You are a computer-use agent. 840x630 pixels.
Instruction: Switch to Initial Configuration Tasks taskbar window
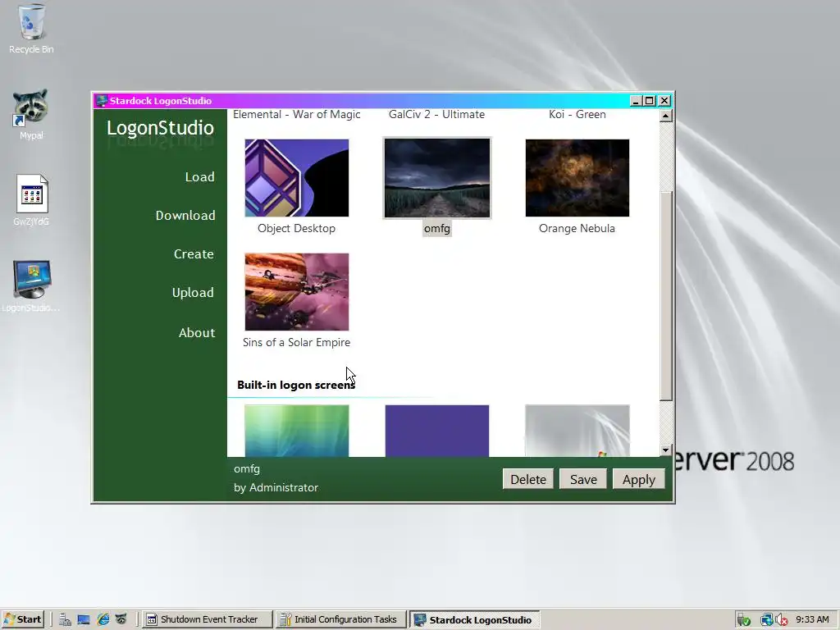coord(341,620)
